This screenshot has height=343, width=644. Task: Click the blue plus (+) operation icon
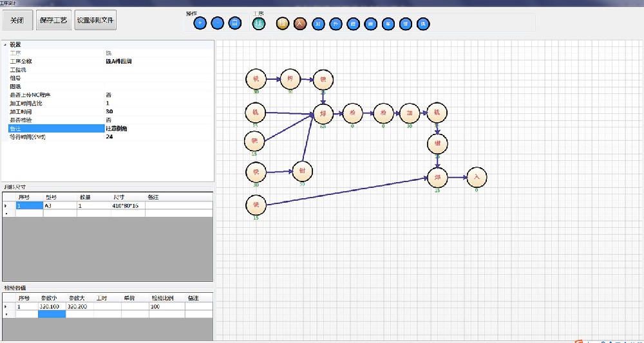coord(200,24)
